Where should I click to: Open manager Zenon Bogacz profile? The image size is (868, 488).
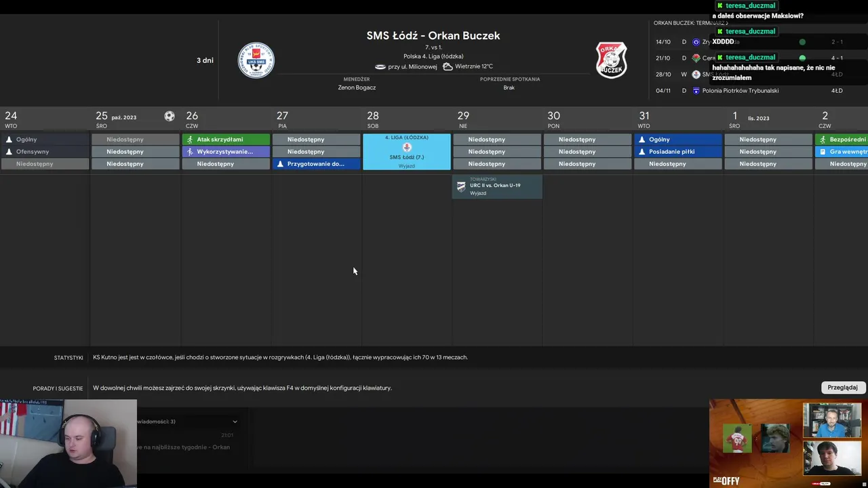[357, 87]
